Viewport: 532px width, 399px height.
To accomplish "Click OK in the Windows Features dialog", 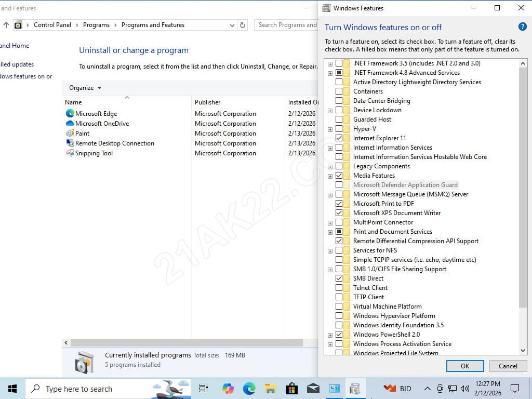I will 465,366.
